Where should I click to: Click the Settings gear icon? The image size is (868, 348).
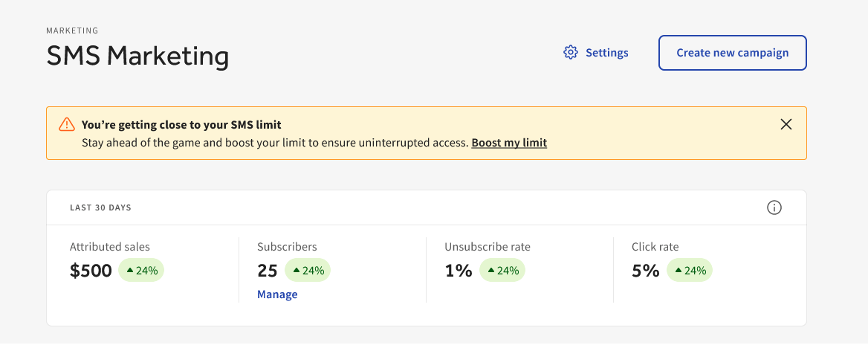[x=571, y=53]
